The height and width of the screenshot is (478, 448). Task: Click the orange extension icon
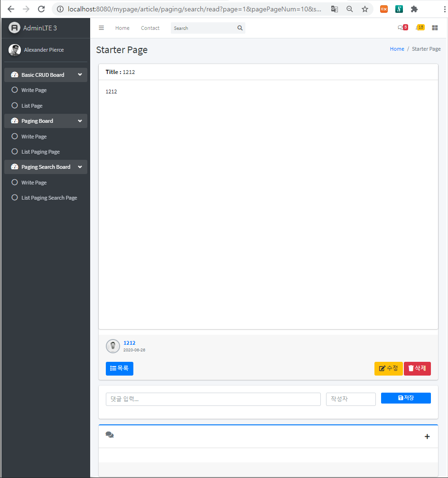tap(384, 9)
